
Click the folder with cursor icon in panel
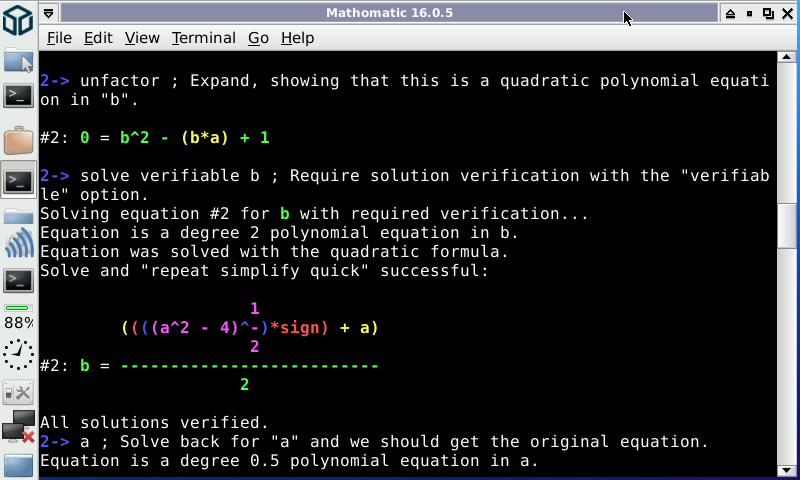pos(18,61)
